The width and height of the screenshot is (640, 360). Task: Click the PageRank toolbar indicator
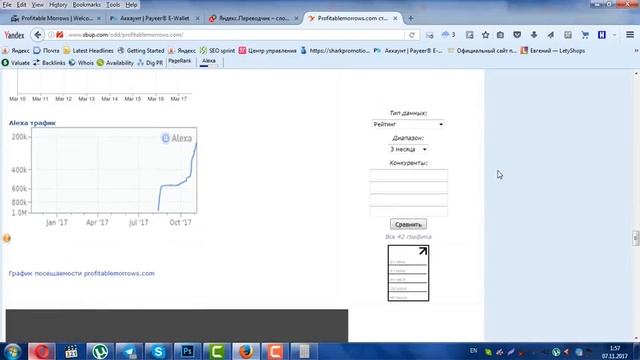coord(180,62)
